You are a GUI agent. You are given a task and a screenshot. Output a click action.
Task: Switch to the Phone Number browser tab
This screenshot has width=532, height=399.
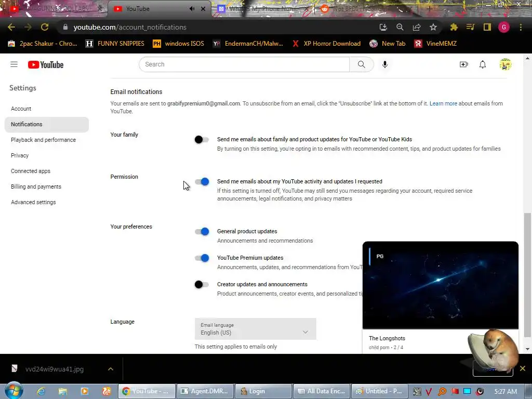(x=263, y=9)
